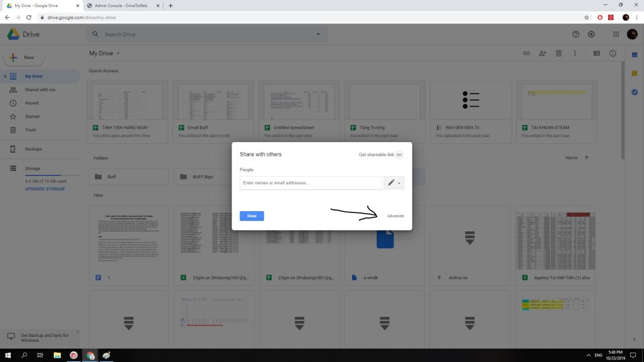
Task: Click the Share person-add icon
Action: (x=543, y=53)
